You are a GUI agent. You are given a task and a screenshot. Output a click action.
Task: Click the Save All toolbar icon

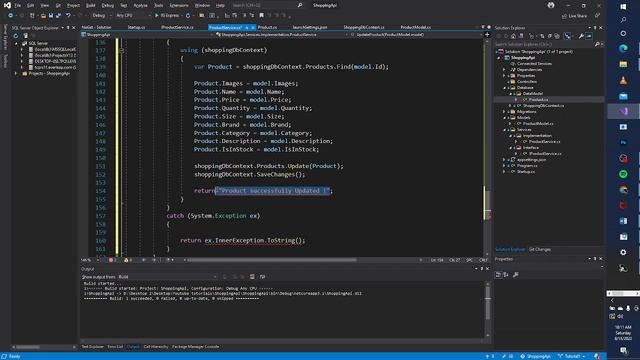[58, 16]
